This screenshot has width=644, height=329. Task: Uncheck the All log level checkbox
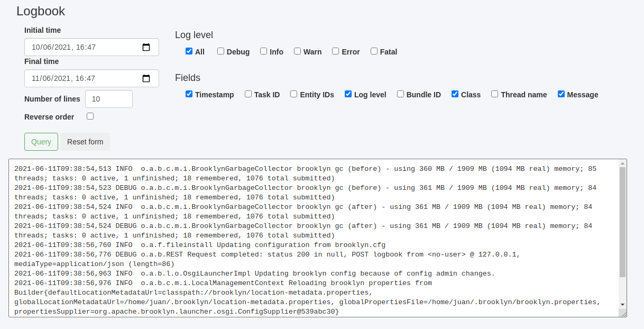(x=189, y=51)
